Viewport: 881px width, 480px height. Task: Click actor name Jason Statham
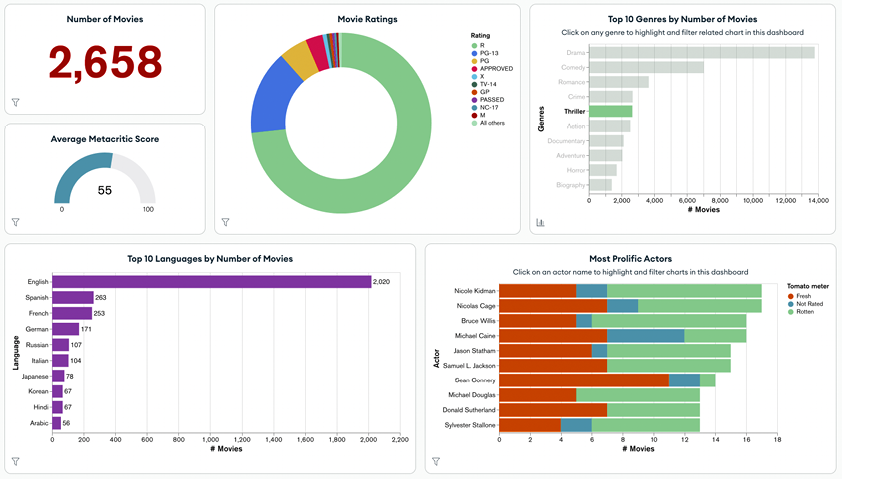point(475,351)
